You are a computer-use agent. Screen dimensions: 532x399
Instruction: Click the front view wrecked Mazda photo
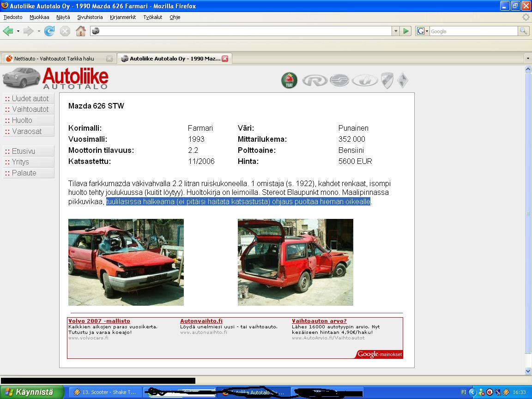[x=126, y=262]
